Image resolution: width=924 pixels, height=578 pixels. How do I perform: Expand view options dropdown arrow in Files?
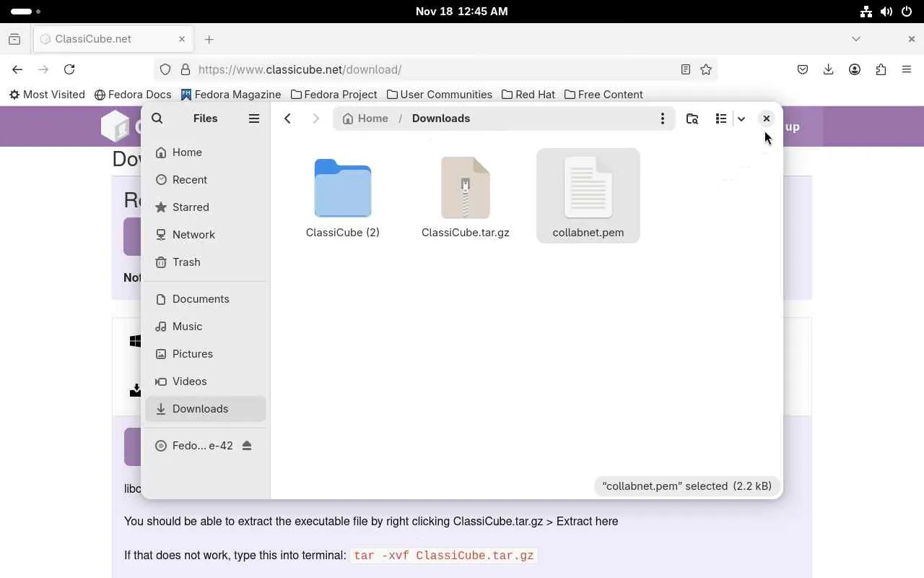point(741,118)
